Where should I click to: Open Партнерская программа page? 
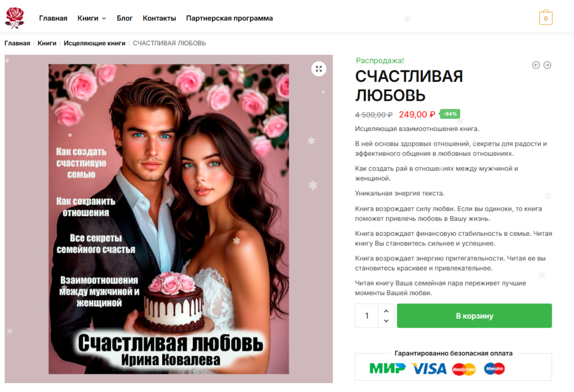pyautogui.click(x=229, y=18)
